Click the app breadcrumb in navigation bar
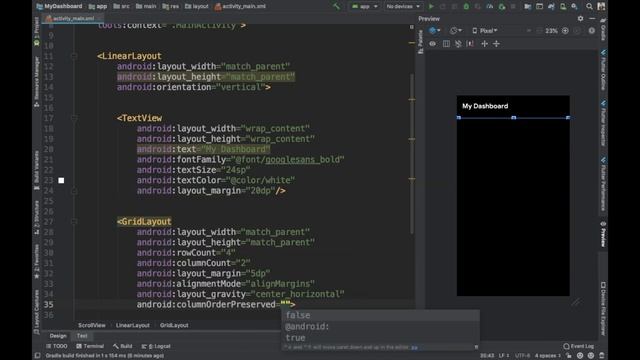 (98, 7)
